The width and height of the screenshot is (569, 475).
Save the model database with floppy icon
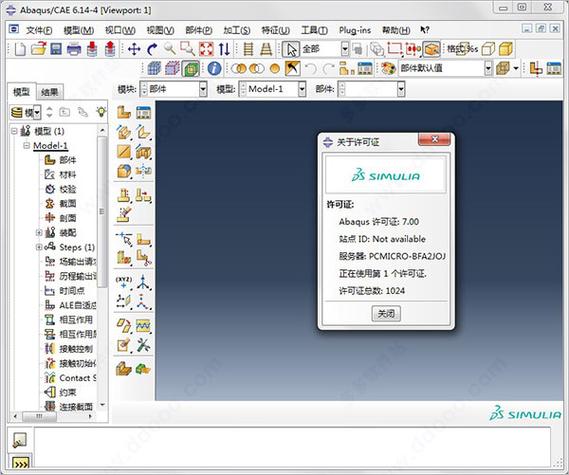[56, 49]
